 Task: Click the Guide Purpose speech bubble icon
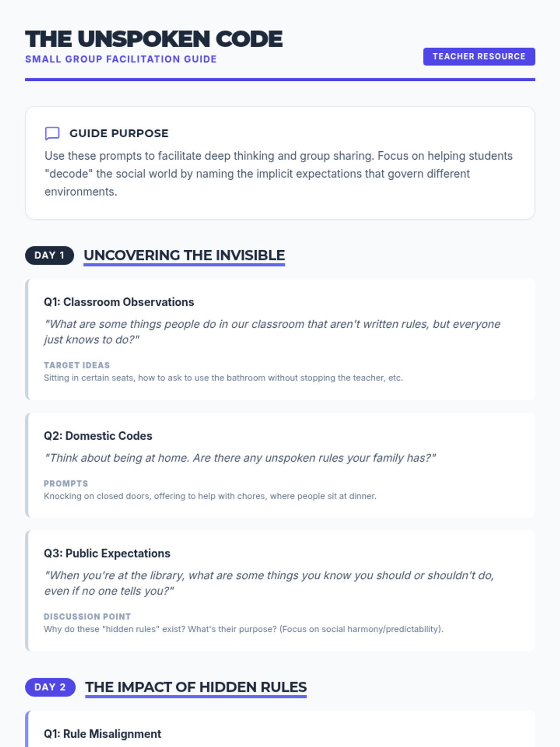click(x=52, y=134)
